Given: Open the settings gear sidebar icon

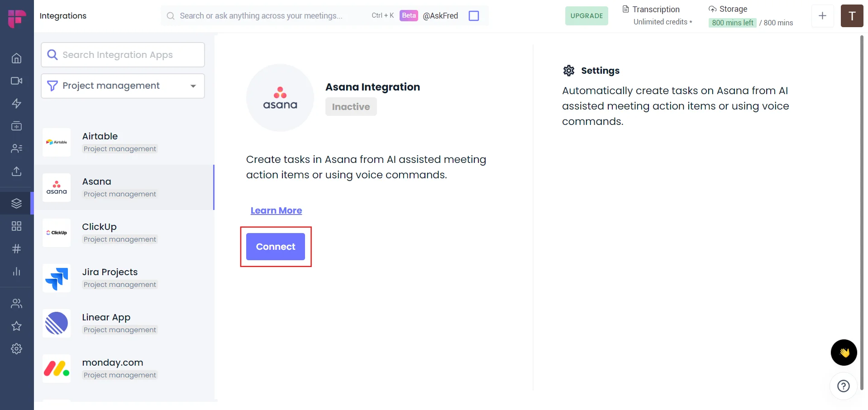Looking at the screenshot, I should [17, 349].
